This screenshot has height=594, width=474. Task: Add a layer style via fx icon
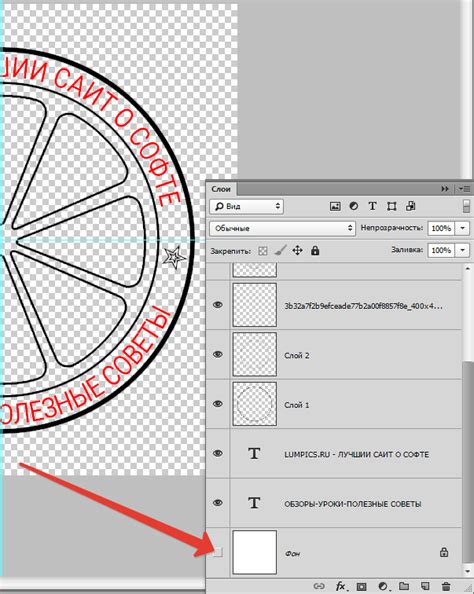coord(341,586)
